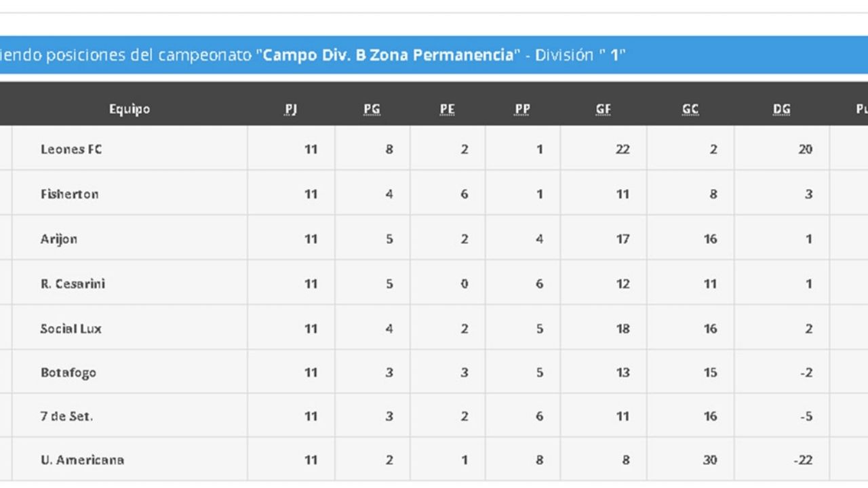Open the R. Cesarini team row

[73, 283]
